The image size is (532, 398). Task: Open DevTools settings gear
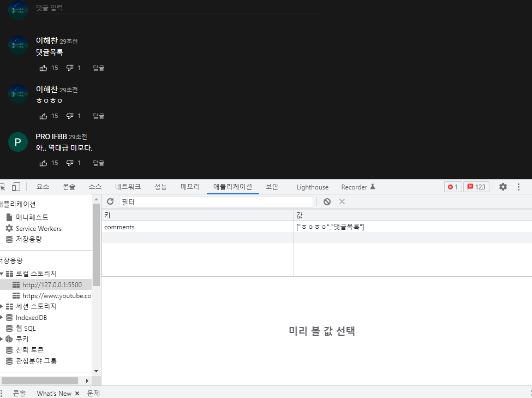tap(503, 187)
